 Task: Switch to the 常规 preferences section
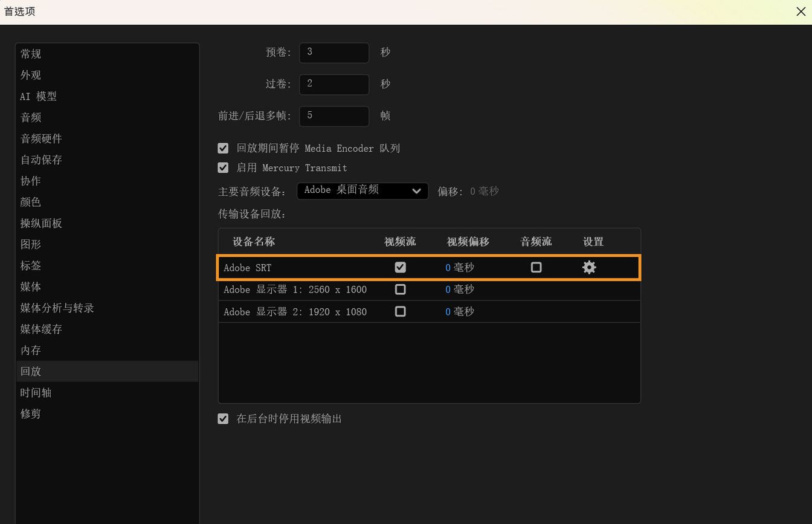click(30, 53)
